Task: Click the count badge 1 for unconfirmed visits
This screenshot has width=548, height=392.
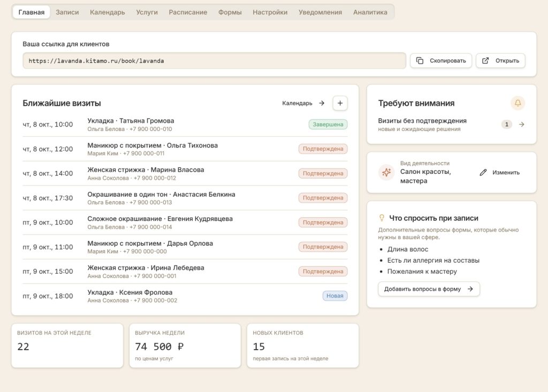Action: coord(507,125)
